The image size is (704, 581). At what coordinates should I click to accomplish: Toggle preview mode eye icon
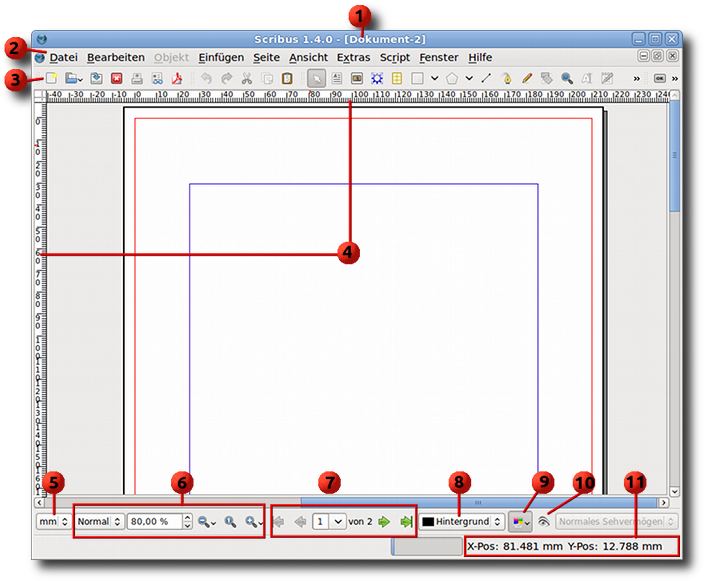(544, 522)
